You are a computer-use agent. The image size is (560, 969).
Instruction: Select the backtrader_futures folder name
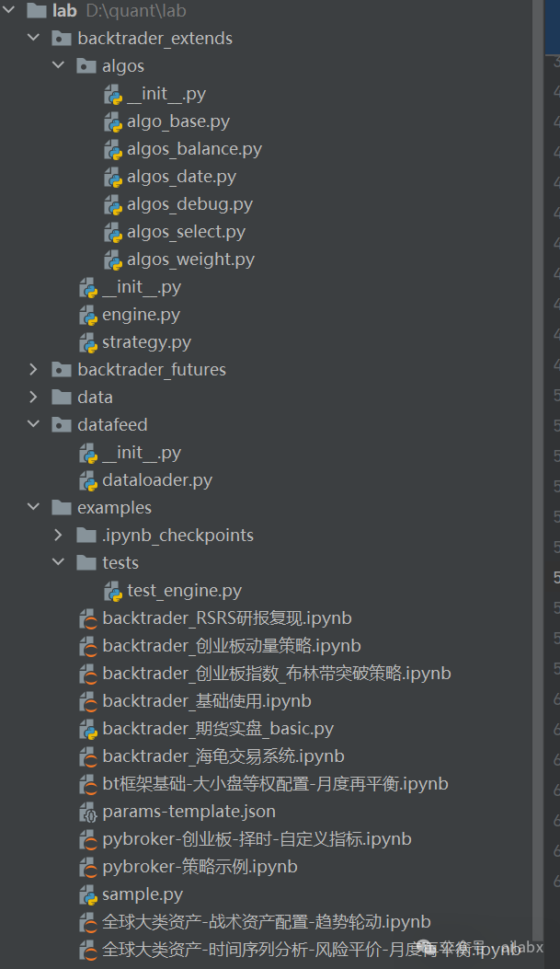(x=152, y=370)
